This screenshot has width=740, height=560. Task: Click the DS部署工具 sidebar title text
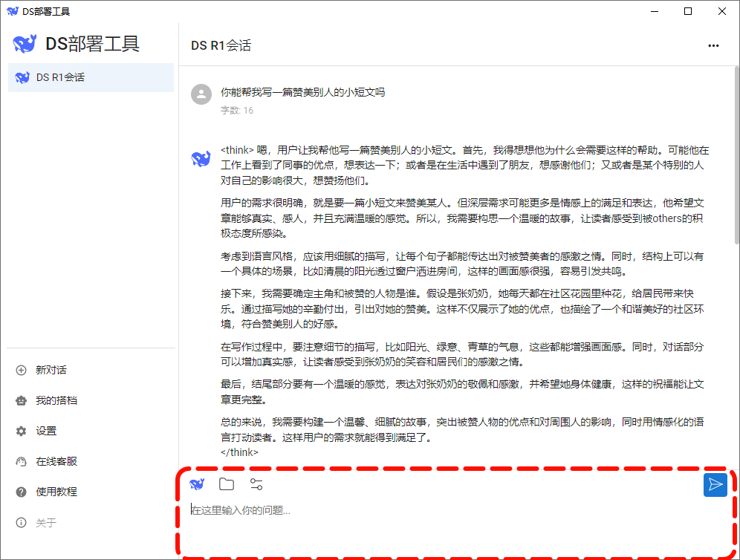[92, 44]
